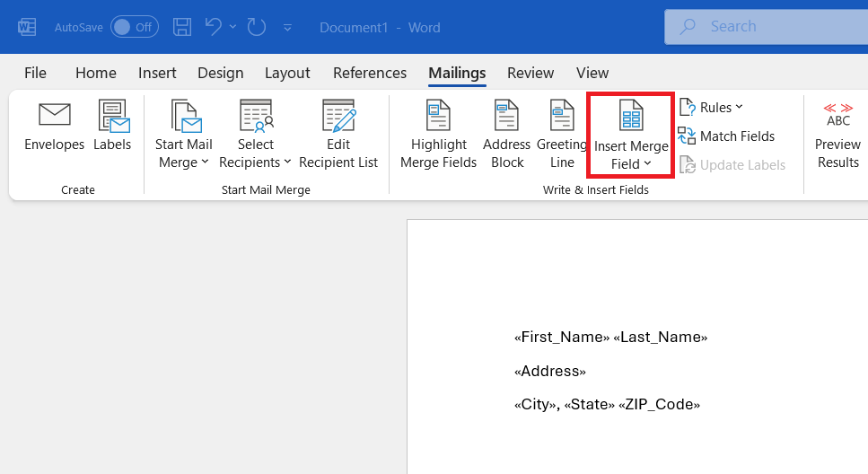Switch to the Insert tab
The height and width of the screenshot is (474, 868).
coord(157,73)
